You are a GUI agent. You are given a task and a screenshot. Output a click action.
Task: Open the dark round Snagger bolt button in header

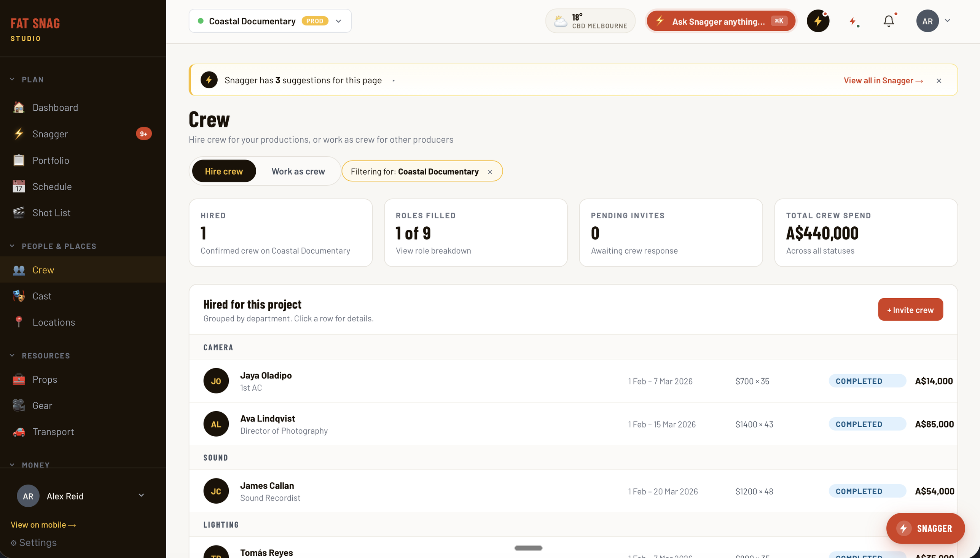point(818,21)
